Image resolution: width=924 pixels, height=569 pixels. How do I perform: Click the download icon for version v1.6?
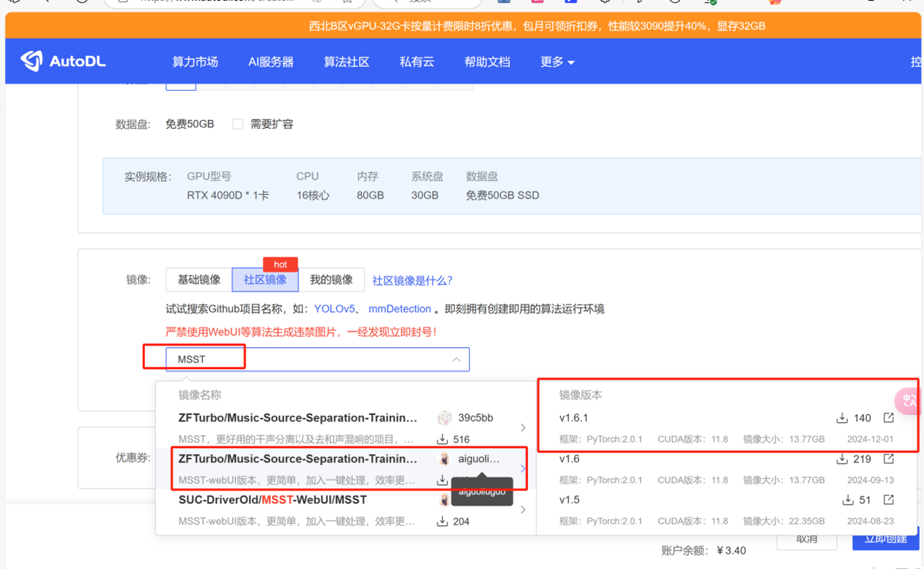[x=842, y=459]
